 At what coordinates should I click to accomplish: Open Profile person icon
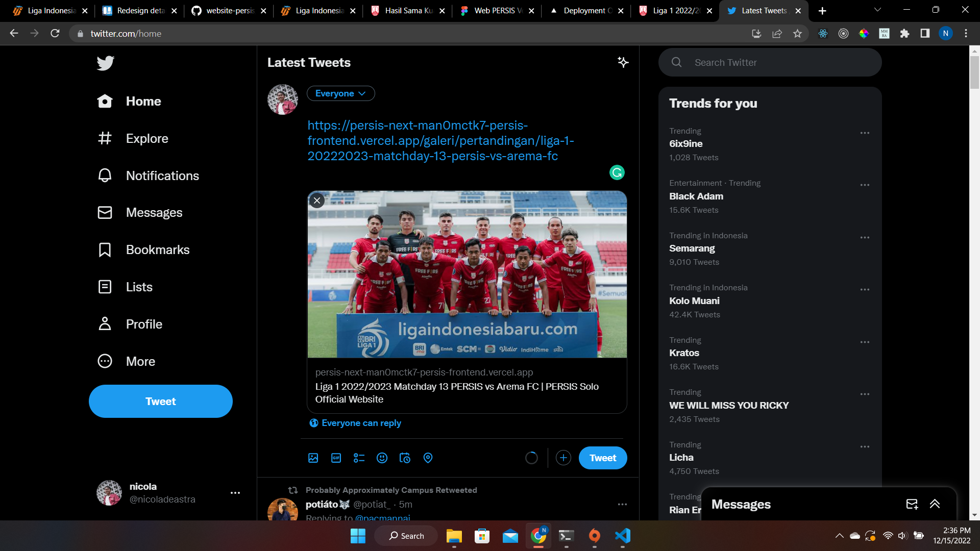[105, 324]
